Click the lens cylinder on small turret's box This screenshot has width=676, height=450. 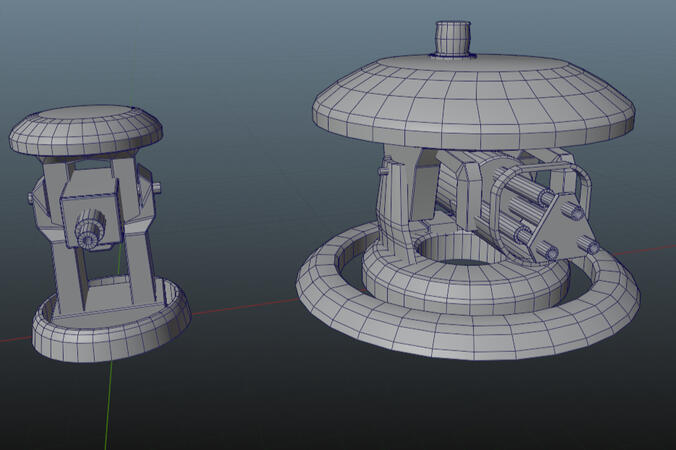(x=91, y=231)
